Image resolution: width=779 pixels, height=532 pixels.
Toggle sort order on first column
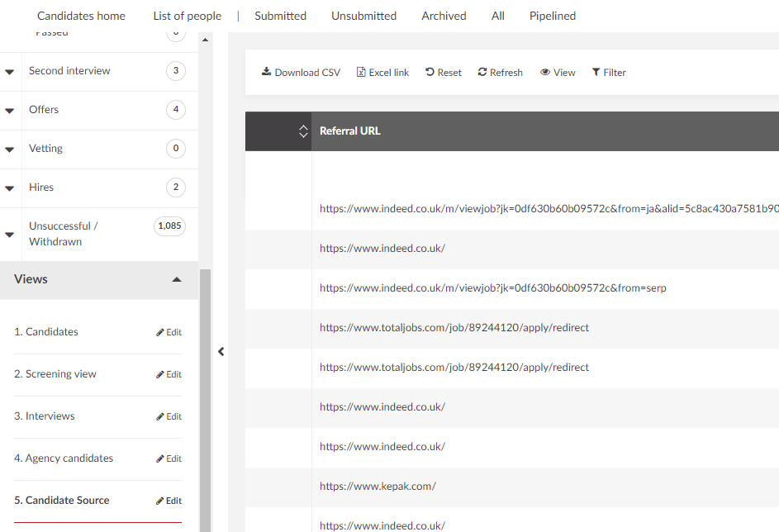point(302,131)
